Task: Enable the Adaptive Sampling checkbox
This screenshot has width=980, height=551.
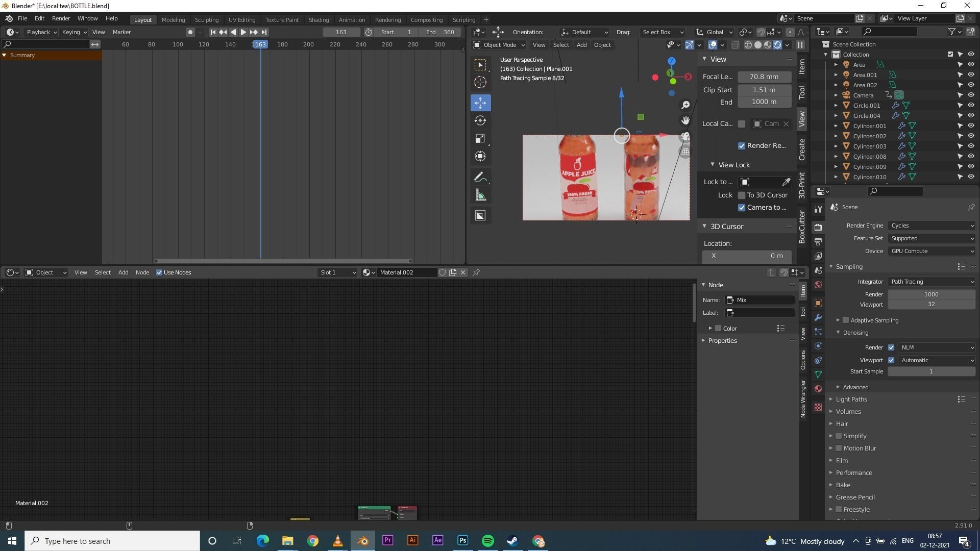Action: pyautogui.click(x=846, y=320)
